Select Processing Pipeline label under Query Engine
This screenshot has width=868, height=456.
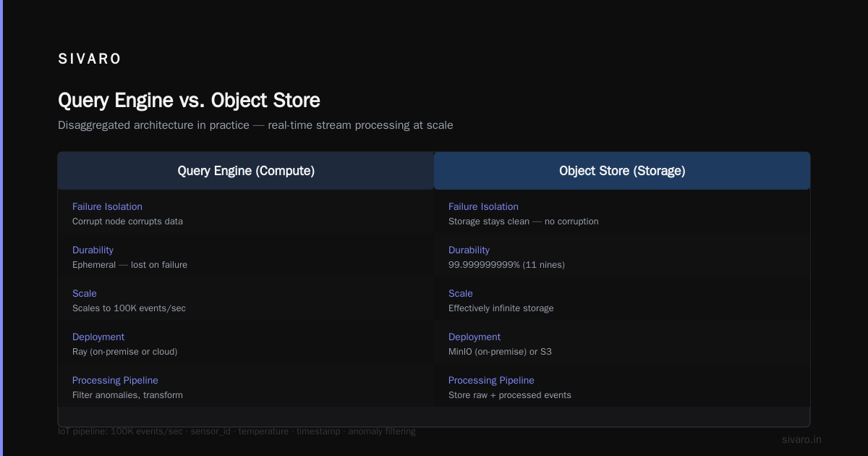coord(115,381)
